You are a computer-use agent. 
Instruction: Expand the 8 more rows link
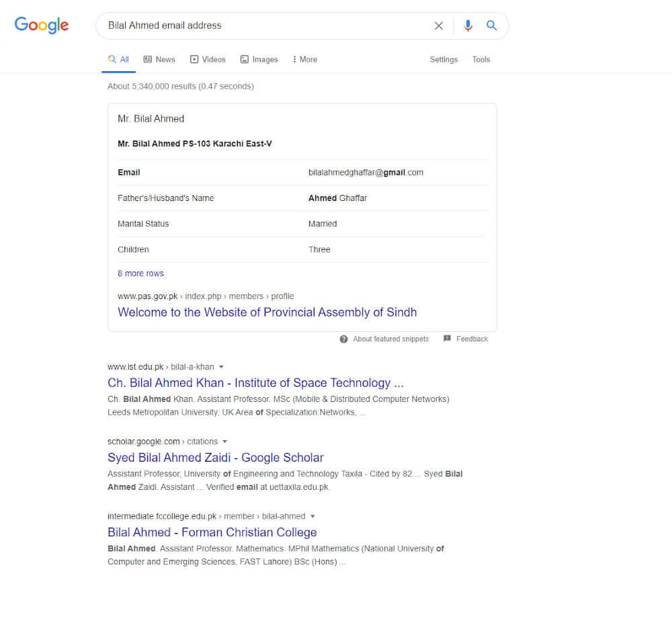click(x=140, y=274)
